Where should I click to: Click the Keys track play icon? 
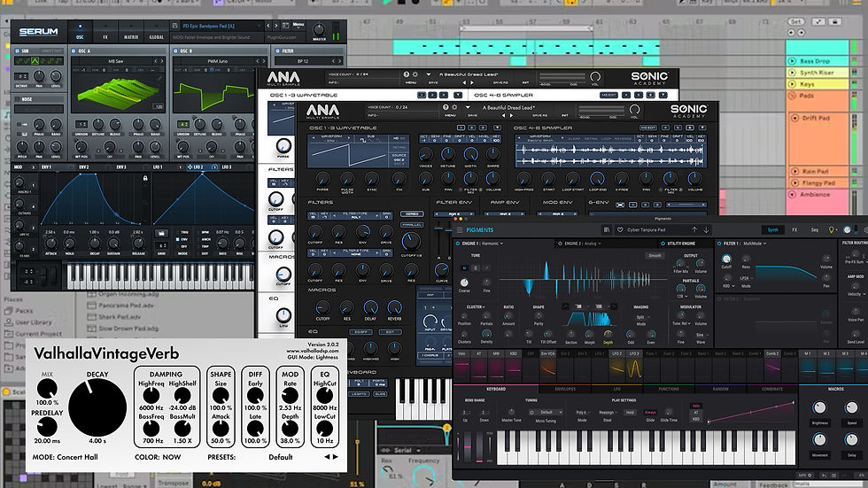(x=792, y=84)
